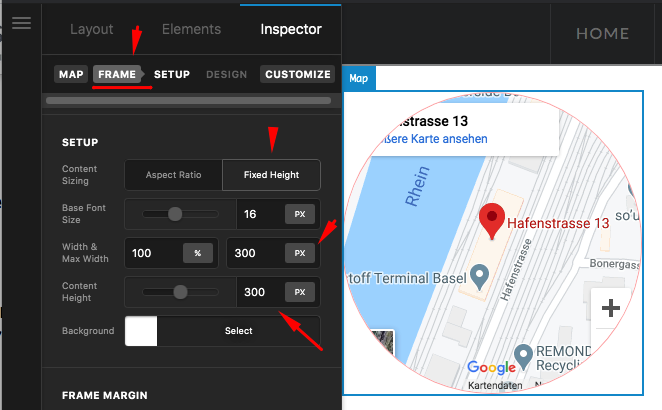Click the SETUP section heading
The width and height of the screenshot is (662, 410).
80,142
